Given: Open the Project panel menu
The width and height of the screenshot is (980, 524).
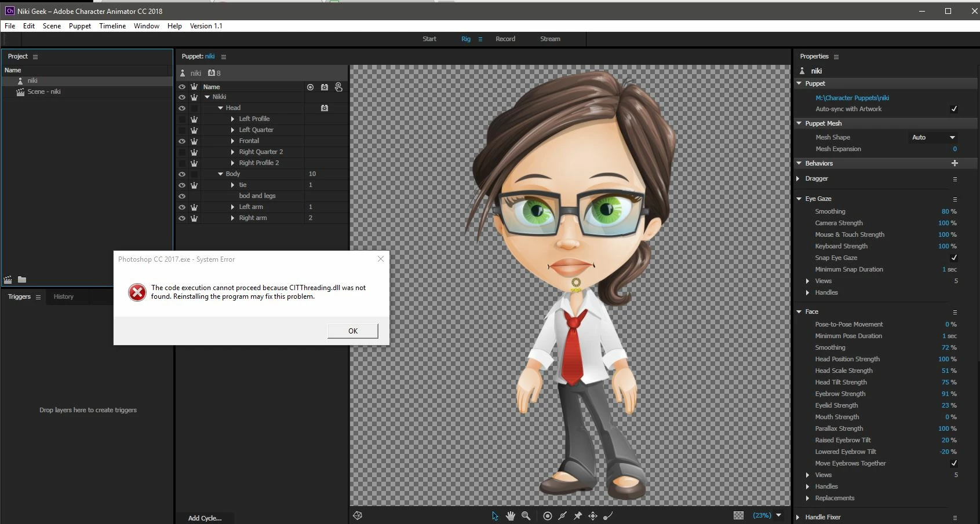Looking at the screenshot, I should point(35,57).
